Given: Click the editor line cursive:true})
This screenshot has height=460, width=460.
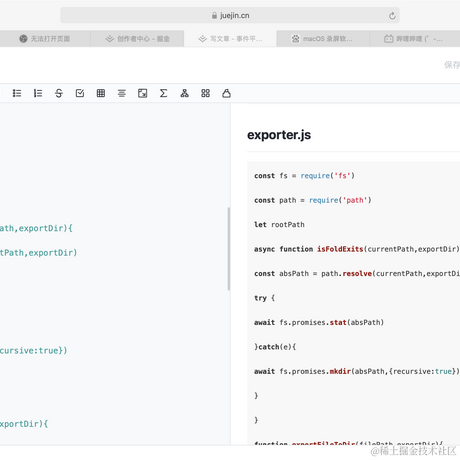Looking at the screenshot, I should pos(34,351).
